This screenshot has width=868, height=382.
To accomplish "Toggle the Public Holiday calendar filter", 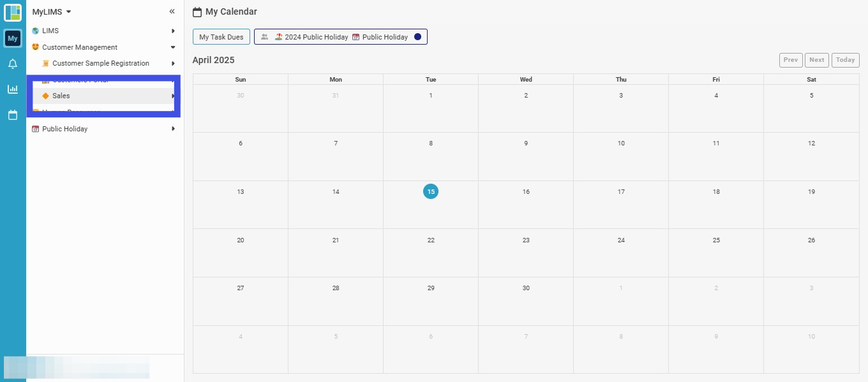I will 385,37.
